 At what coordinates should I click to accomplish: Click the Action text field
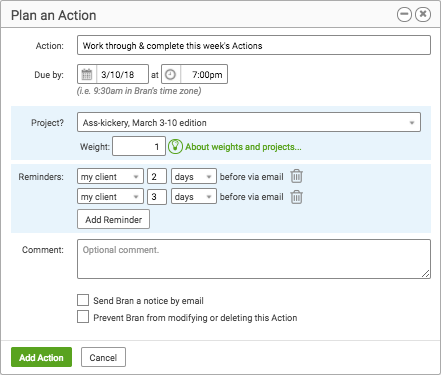coord(254,45)
